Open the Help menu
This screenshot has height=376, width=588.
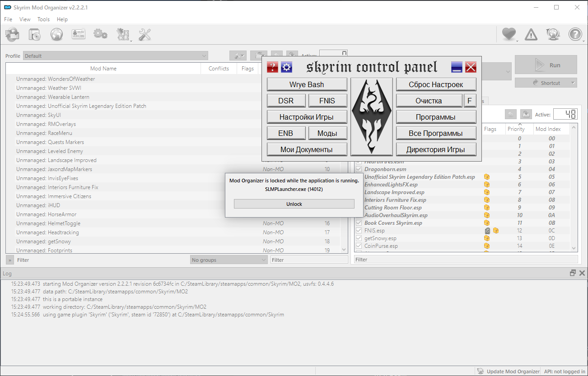(62, 19)
